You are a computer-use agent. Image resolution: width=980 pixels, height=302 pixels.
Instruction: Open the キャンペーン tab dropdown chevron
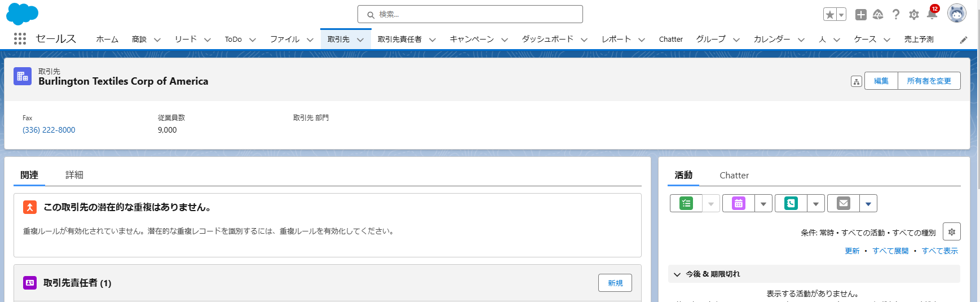click(505, 40)
